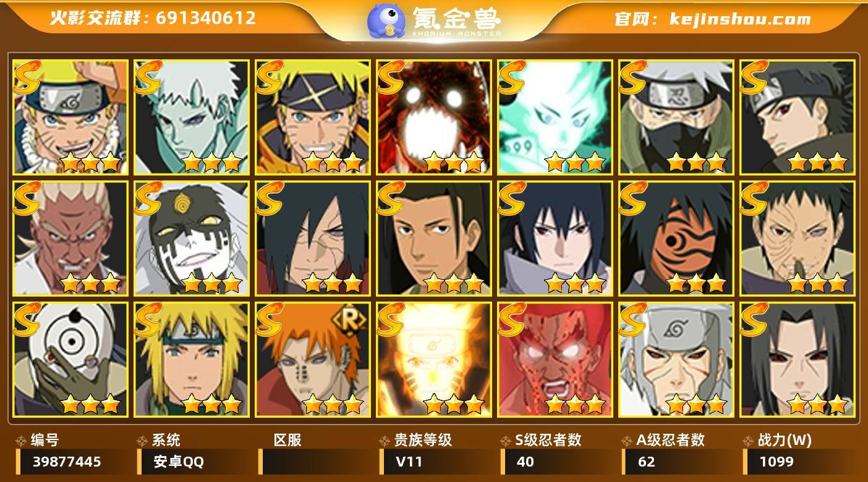Select the blond Minato portrait
This screenshot has height=482, width=868.
192,359
